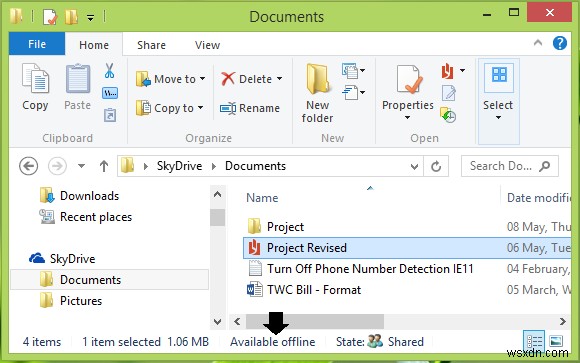Click SkyDrive in the address bar

click(x=179, y=166)
